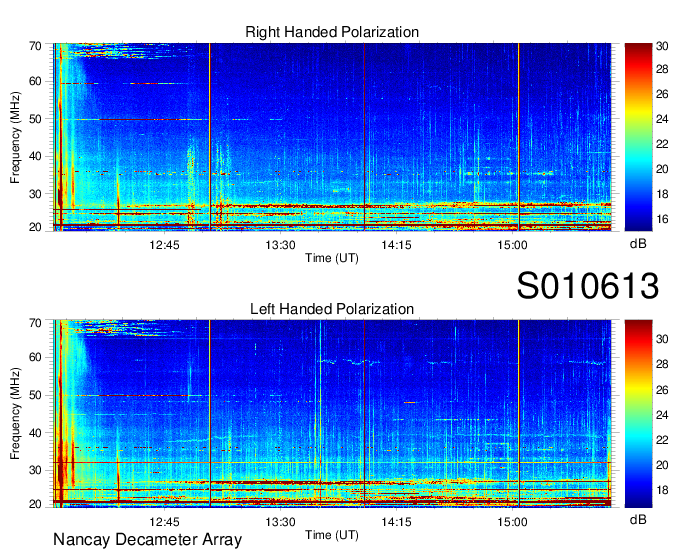Click the 30 dB label on bottom colorbar

click(662, 339)
